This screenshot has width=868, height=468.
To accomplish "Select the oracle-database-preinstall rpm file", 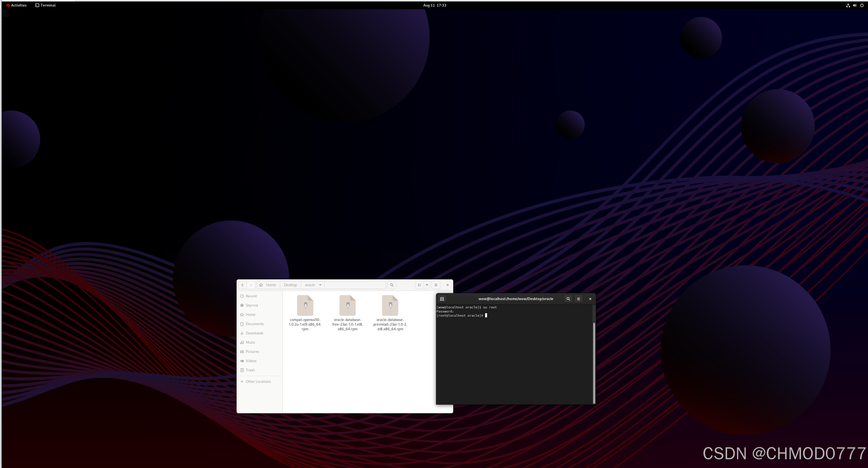I will point(390,306).
